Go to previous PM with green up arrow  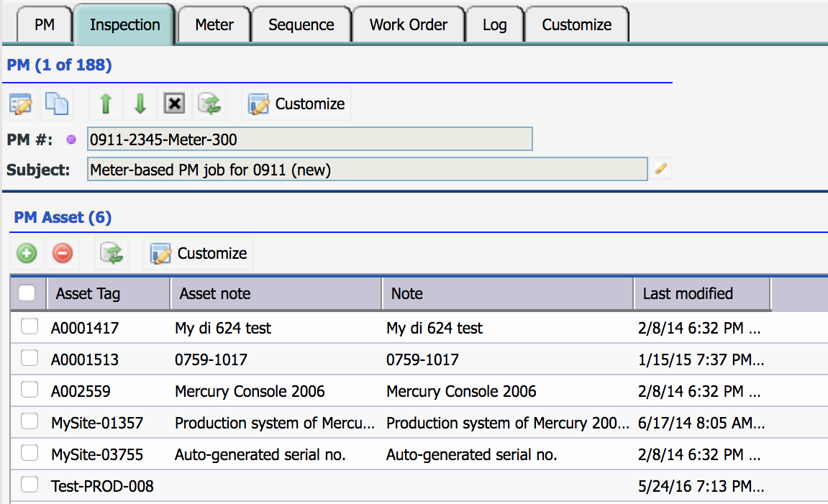(x=106, y=104)
